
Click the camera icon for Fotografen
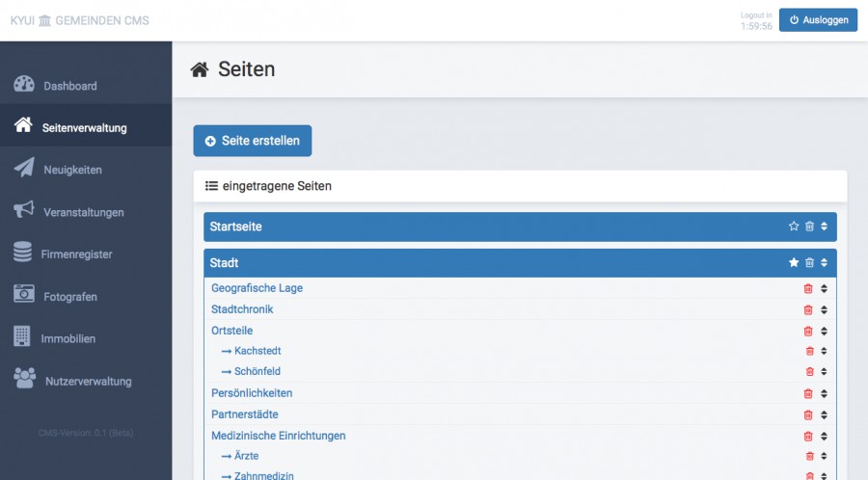point(24,296)
